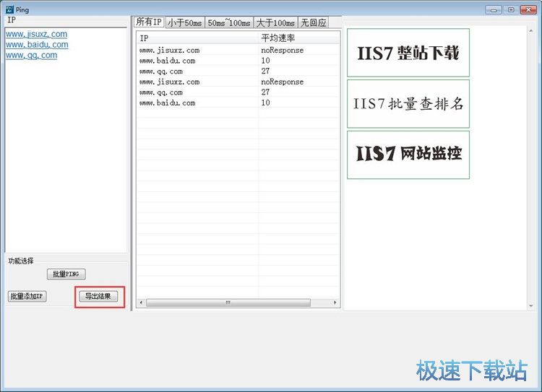The height and width of the screenshot is (392, 542).
Task: Click horizontal scrollbar left arrow in results
Action: coord(141,302)
